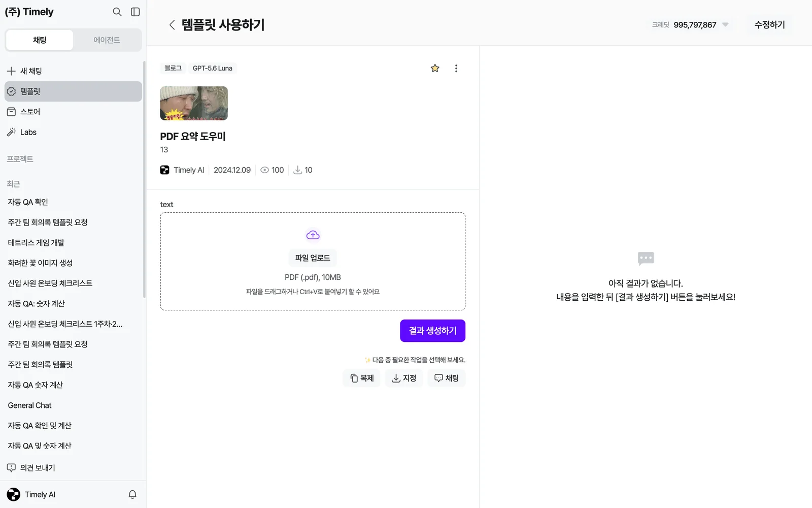The height and width of the screenshot is (508, 812).
Task: Click the 블로그 category tag
Action: (x=173, y=68)
